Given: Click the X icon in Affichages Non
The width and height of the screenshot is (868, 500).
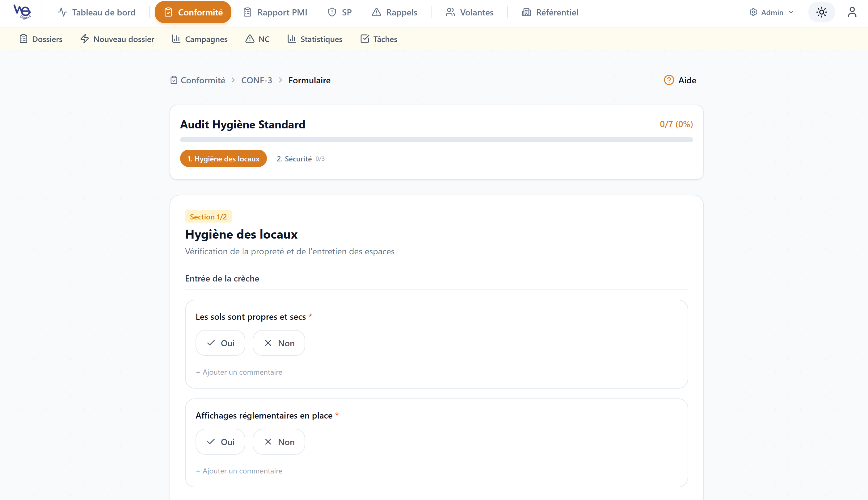Looking at the screenshot, I should click(268, 442).
